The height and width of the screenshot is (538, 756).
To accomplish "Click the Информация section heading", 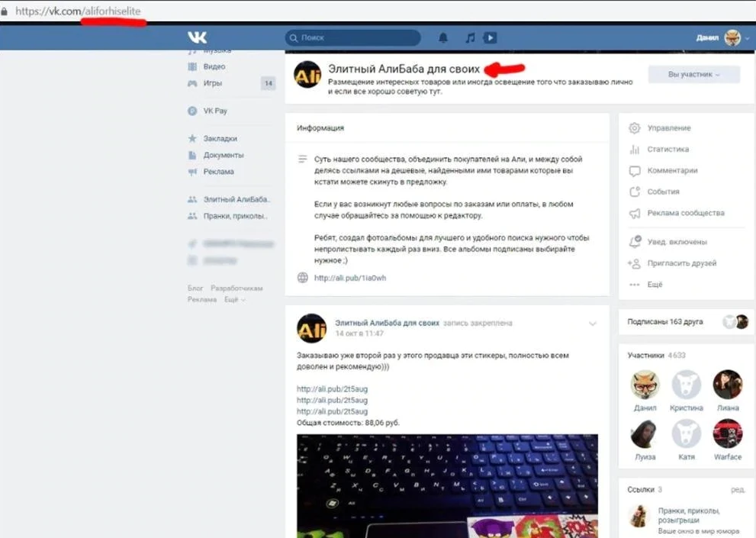I will click(320, 128).
